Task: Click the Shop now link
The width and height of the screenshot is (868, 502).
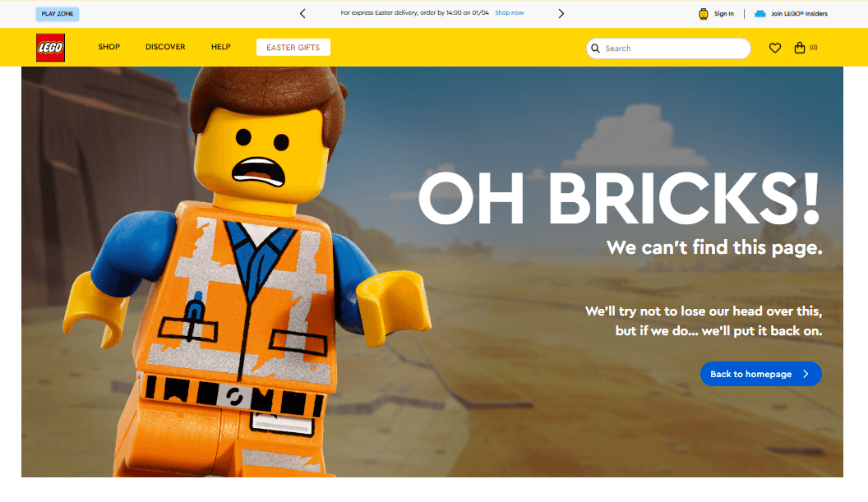Action: tap(510, 12)
